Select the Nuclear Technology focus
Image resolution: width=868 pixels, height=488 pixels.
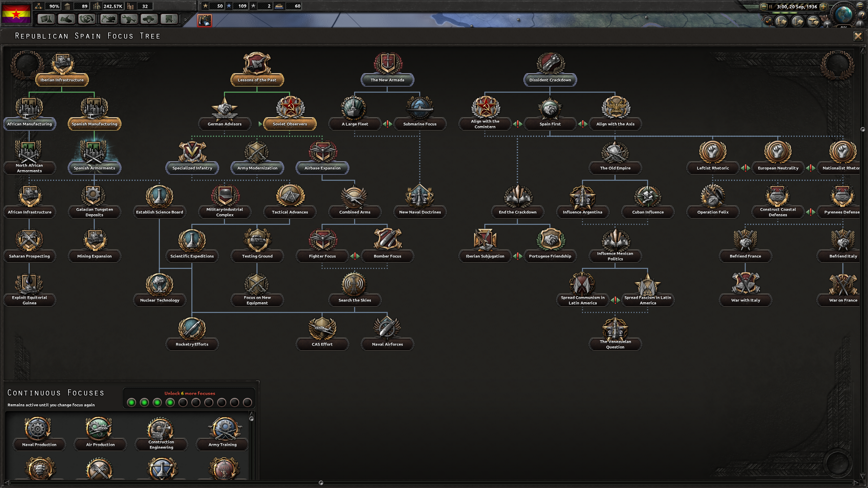click(x=159, y=289)
